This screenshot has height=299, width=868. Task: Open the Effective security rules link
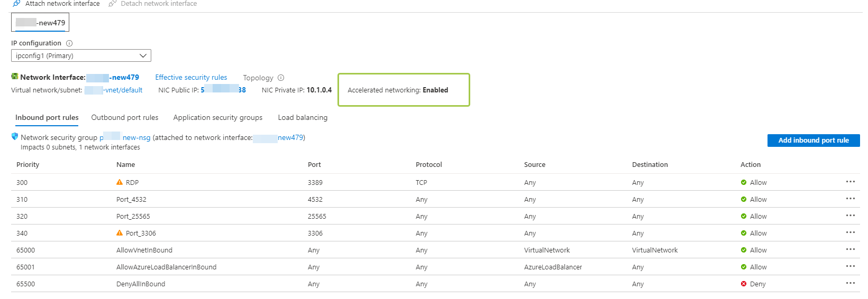coord(191,78)
